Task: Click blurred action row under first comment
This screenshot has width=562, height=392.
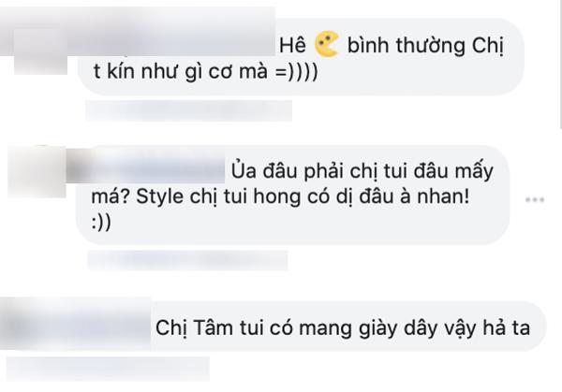Action: pyautogui.click(x=189, y=110)
